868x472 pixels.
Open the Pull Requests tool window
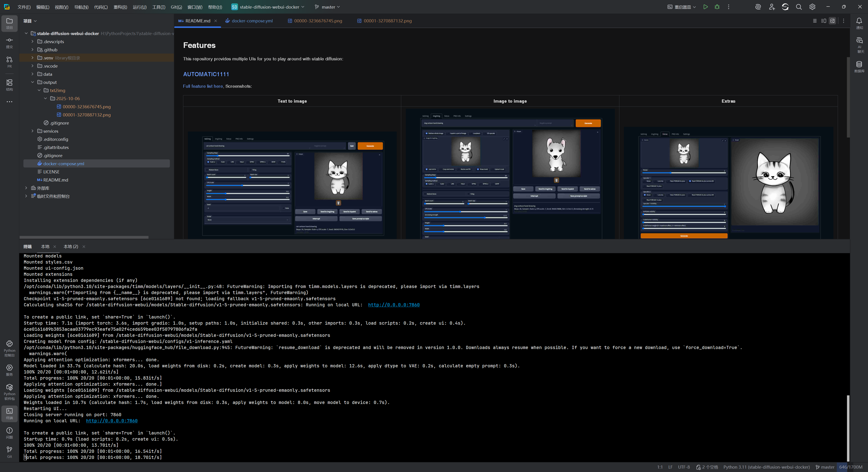pyautogui.click(x=9, y=62)
